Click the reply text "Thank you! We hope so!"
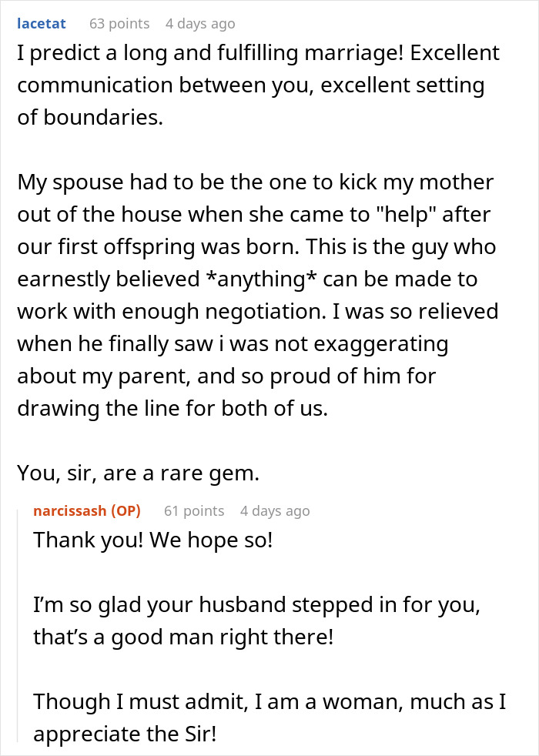The height and width of the screenshot is (756, 539). pyautogui.click(x=152, y=540)
